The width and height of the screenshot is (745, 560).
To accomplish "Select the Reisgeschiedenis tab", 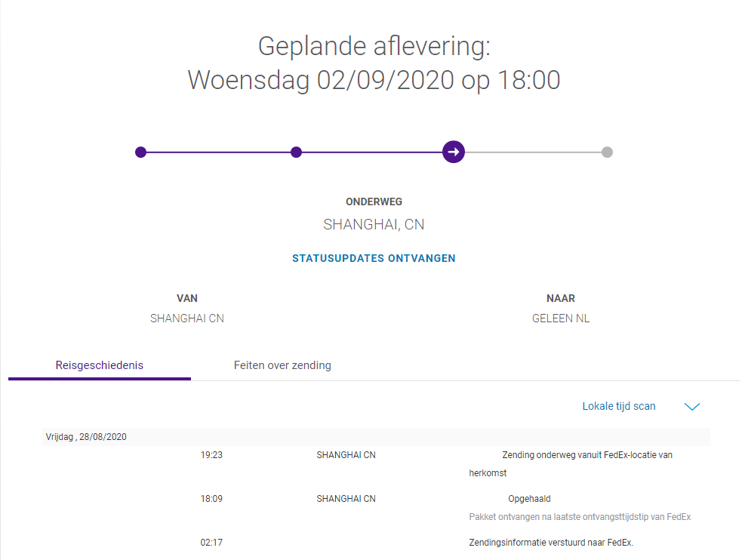I will pyautogui.click(x=100, y=365).
